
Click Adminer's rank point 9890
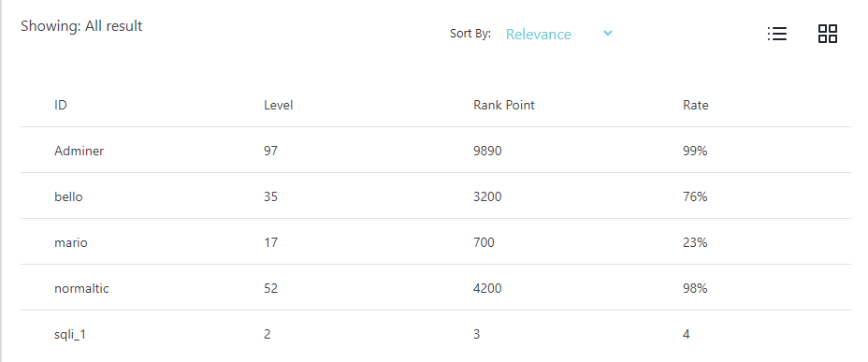487,151
